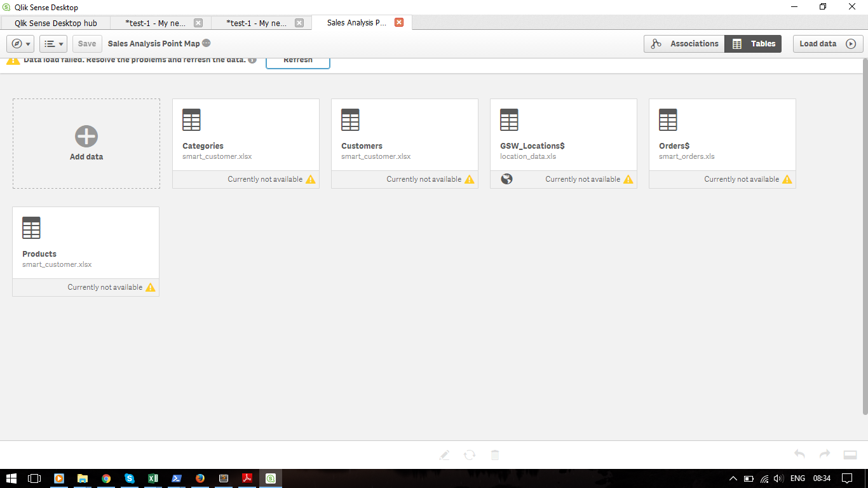Image resolution: width=868 pixels, height=488 pixels.
Task: Click the Categories table name
Action: (203, 146)
